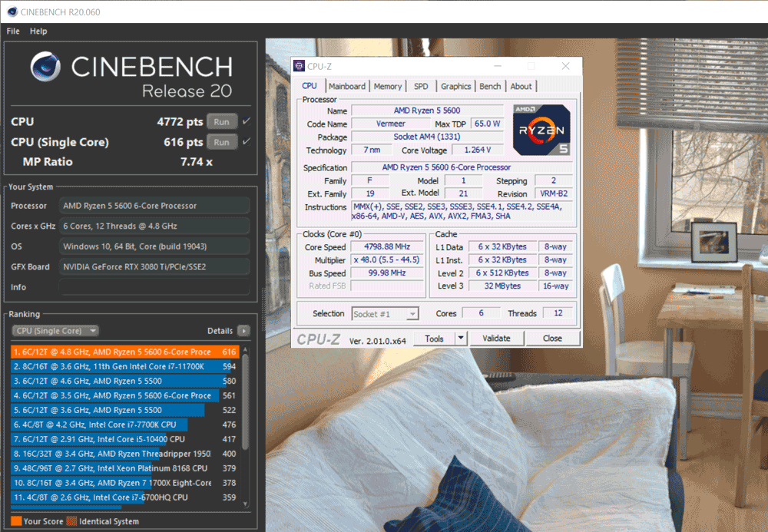
Task: Select ranking row 7, Intel Core i5-10400
Action: 125,439
